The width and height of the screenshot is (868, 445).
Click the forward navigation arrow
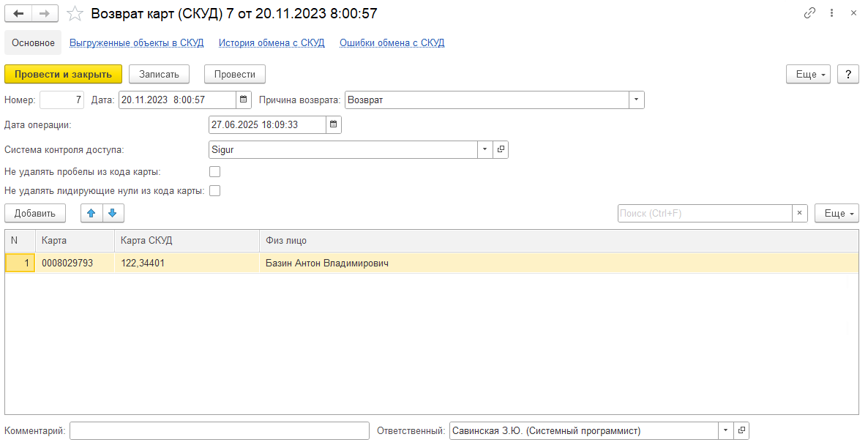tap(44, 13)
